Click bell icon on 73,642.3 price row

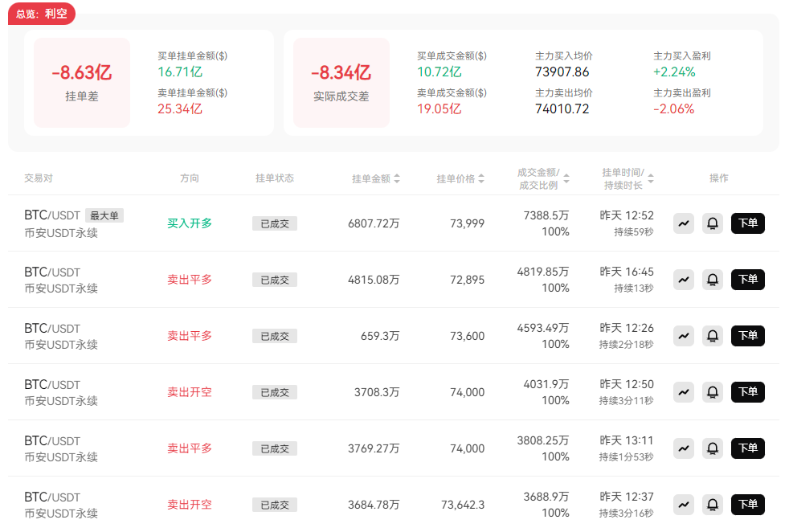click(713, 505)
